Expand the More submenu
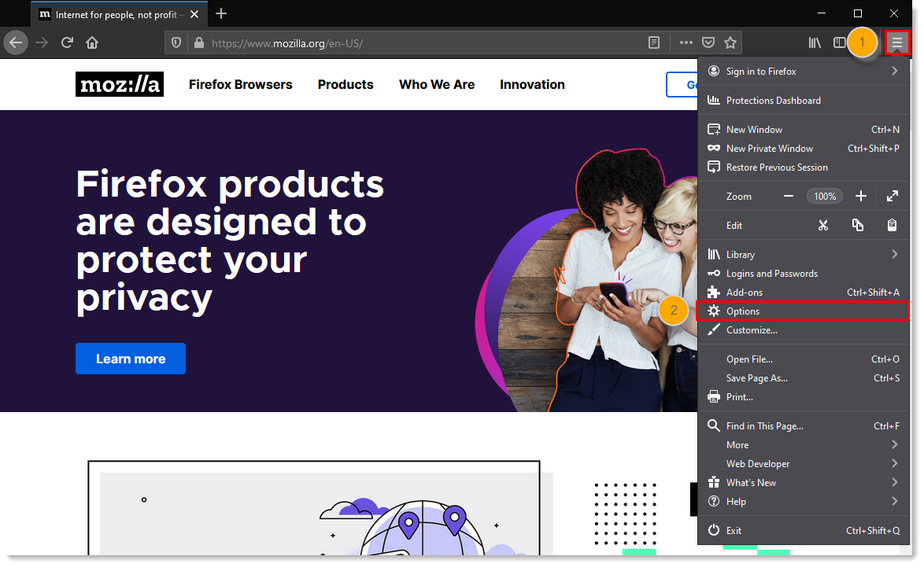This screenshot has height=567, width=924. pyautogui.click(x=804, y=444)
